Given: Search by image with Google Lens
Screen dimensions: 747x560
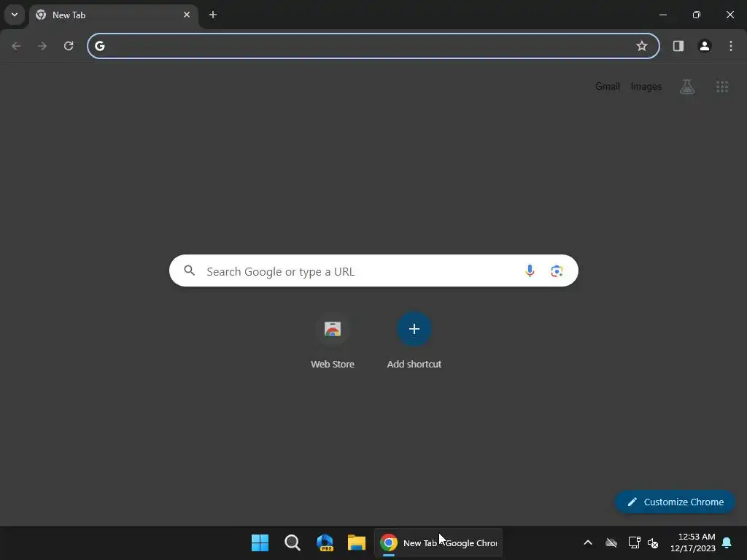Looking at the screenshot, I should point(557,271).
